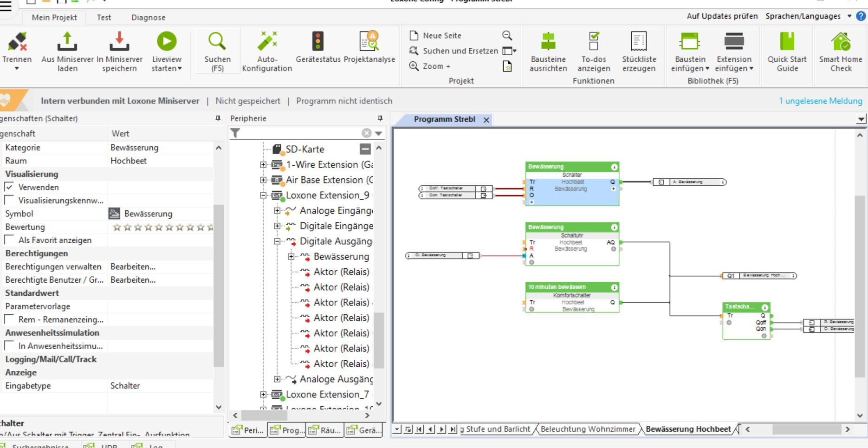
Task: Toggle the Verwenden checkbox
Action: [x=9, y=187]
